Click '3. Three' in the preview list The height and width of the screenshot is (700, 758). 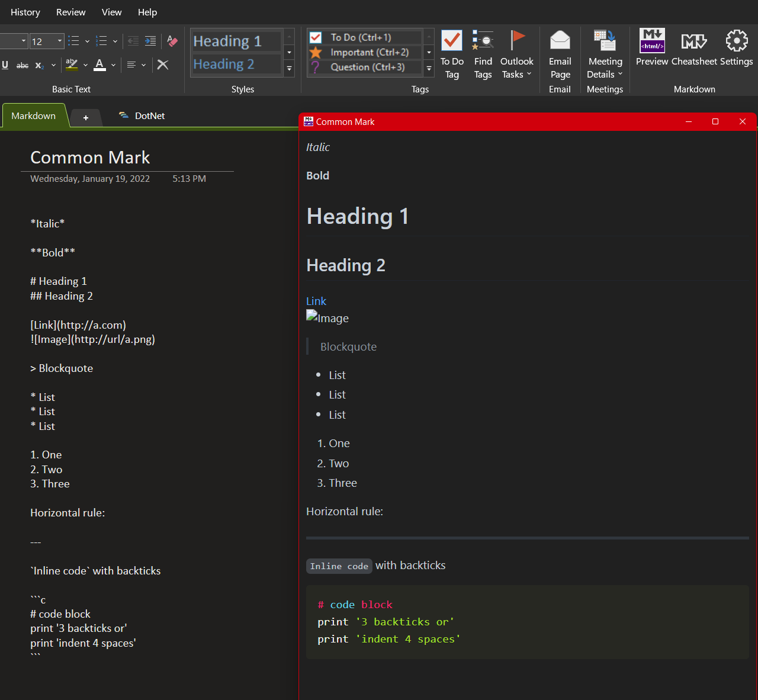337,483
